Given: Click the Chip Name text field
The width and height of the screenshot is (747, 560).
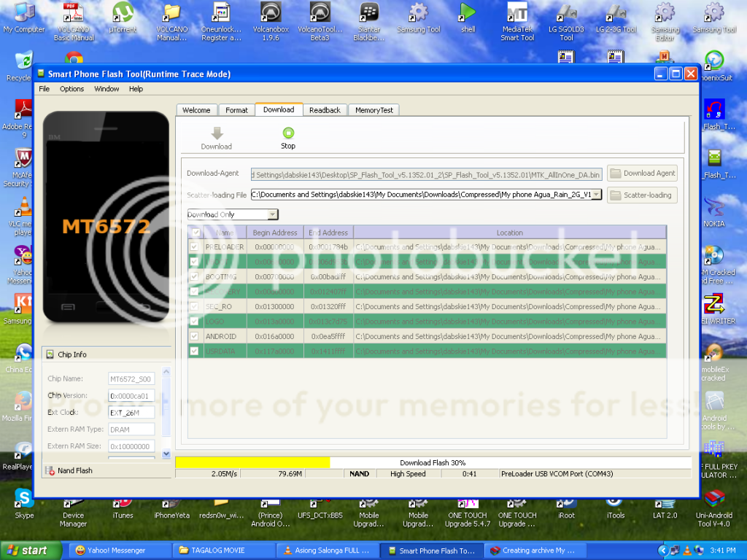Looking at the screenshot, I should click(x=131, y=379).
